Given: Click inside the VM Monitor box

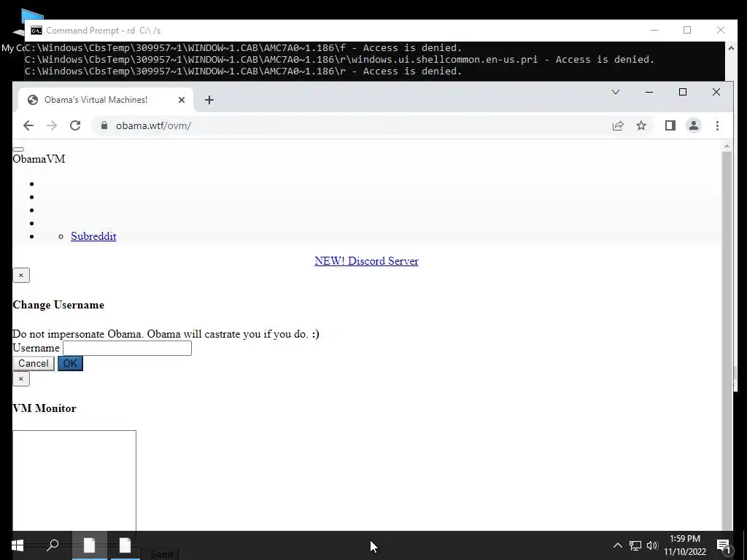Looking at the screenshot, I should coord(74,481).
